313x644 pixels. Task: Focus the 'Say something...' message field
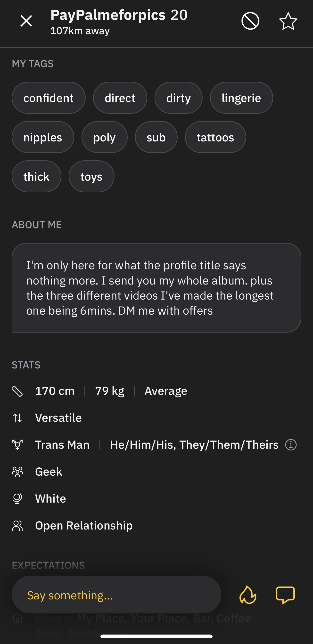click(x=116, y=595)
